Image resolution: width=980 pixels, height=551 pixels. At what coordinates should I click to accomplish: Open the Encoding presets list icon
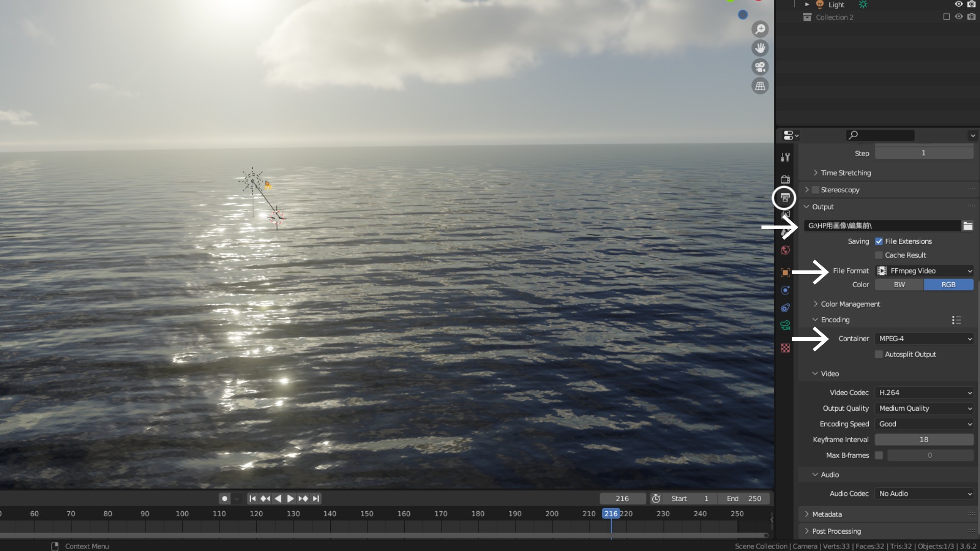[956, 320]
